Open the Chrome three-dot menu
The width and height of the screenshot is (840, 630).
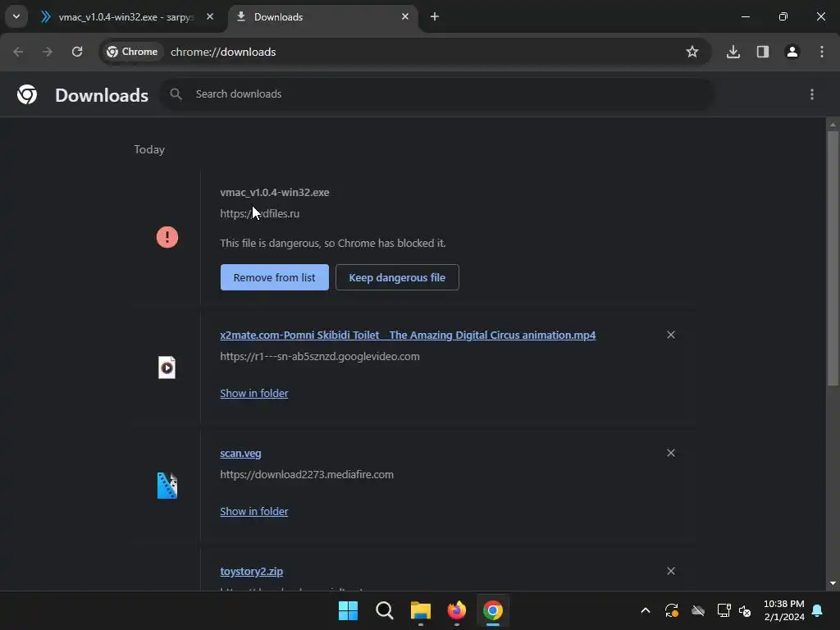click(x=822, y=52)
